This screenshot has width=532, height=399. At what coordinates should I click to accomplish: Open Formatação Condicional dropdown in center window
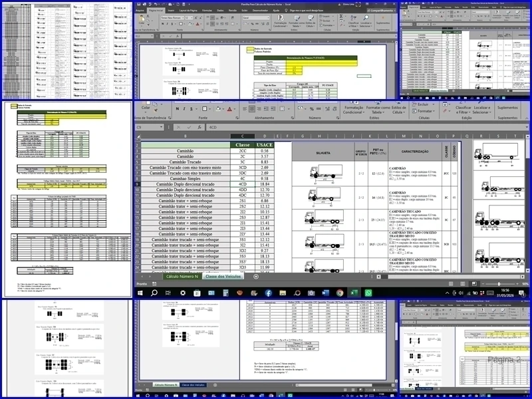(x=354, y=109)
